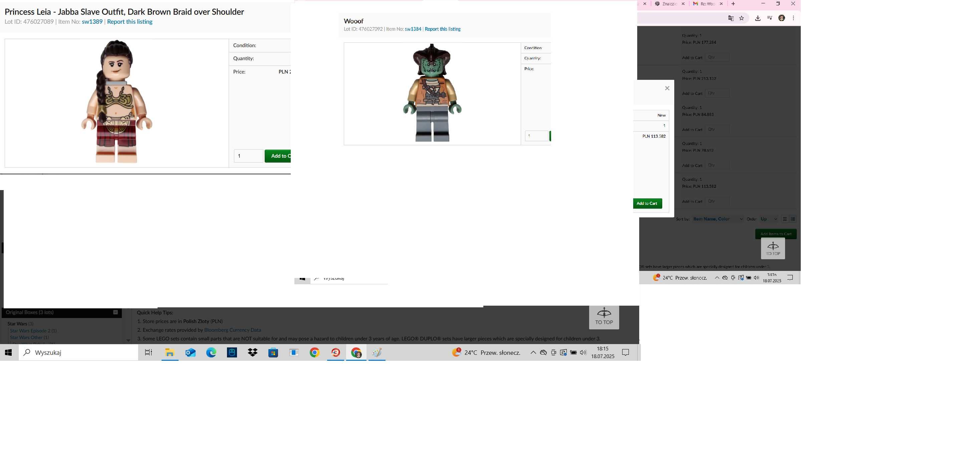The width and height of the screenshot is (980, 461).
Task: Open the Chrome downloads icon
Action: coord(758,18)
